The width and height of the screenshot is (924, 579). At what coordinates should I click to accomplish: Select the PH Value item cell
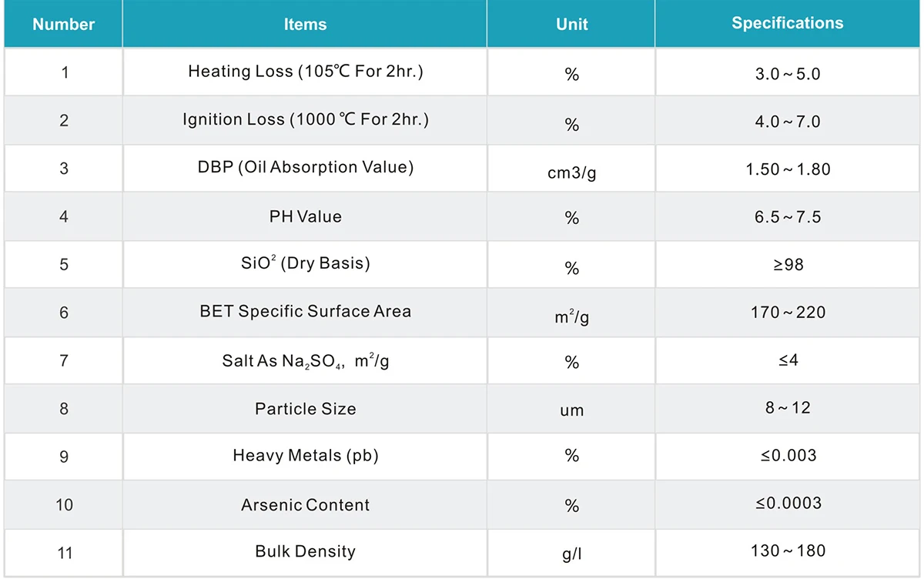point(305,216)
